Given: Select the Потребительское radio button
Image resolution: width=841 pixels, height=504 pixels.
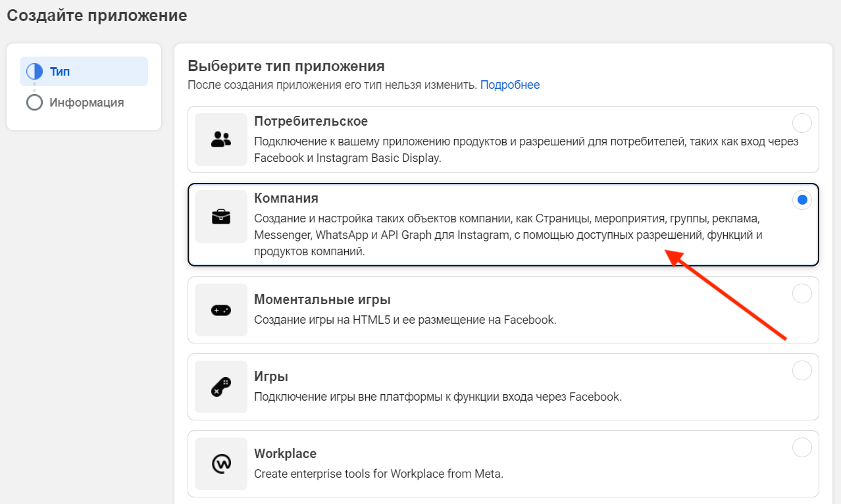Looking at the screenshot, I should pyautogui.click(x=802, y=123).
